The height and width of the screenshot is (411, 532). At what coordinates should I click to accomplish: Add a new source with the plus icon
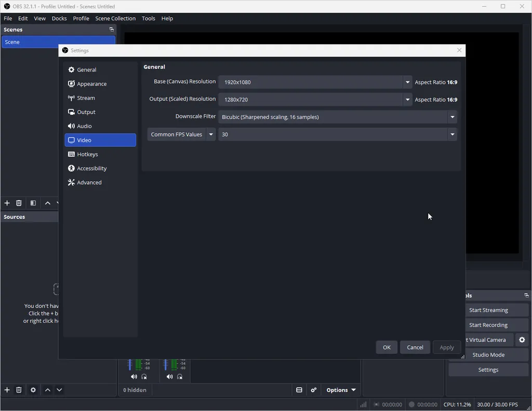(x=7, y=390)
